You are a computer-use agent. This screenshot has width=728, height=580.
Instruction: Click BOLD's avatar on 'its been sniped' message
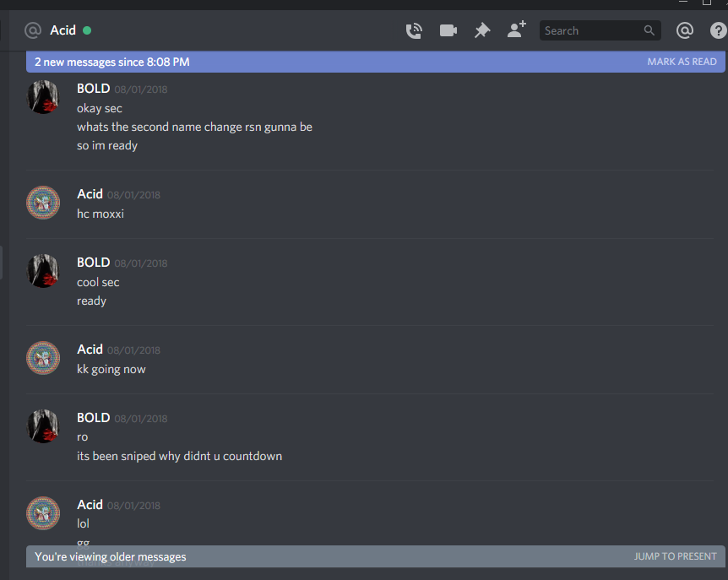[x=43, y=426]
